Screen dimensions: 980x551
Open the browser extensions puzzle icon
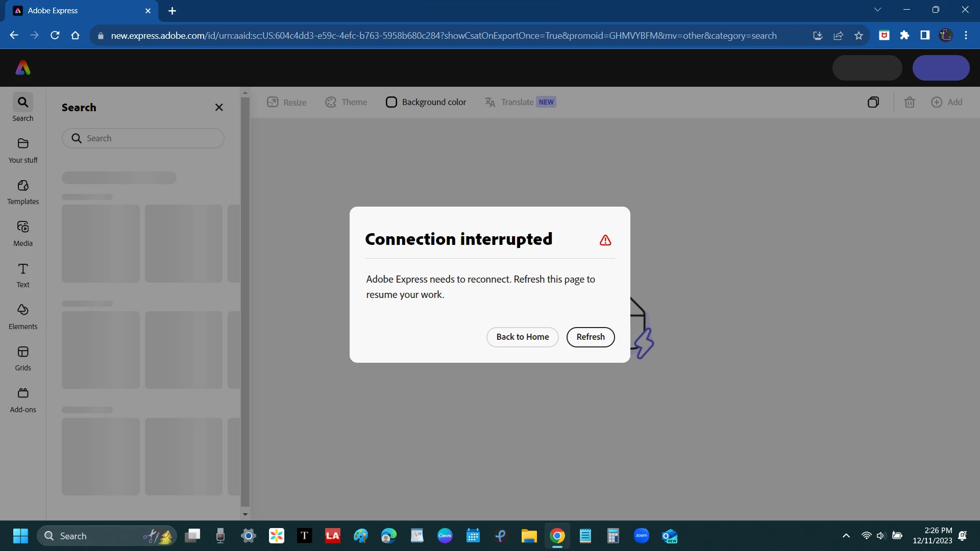(905, 35)
